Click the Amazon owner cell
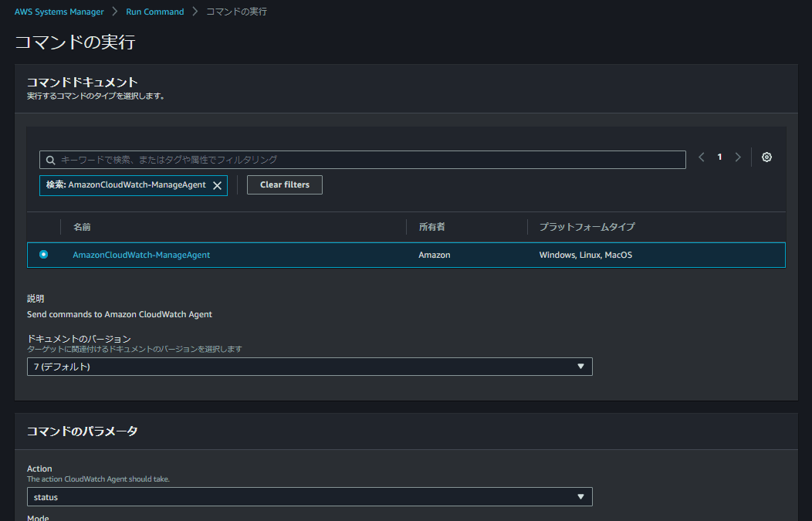 435,255
